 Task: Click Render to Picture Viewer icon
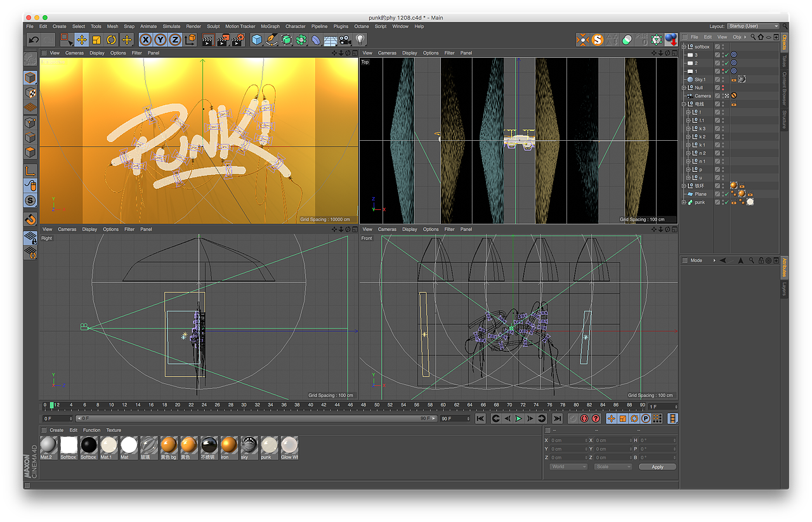pos(223,40)
